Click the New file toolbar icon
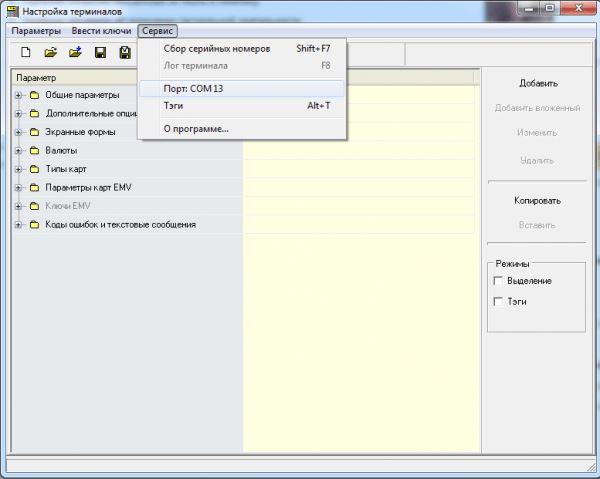Viewport: 600px width, 479px height. click(x=26, y=52)
